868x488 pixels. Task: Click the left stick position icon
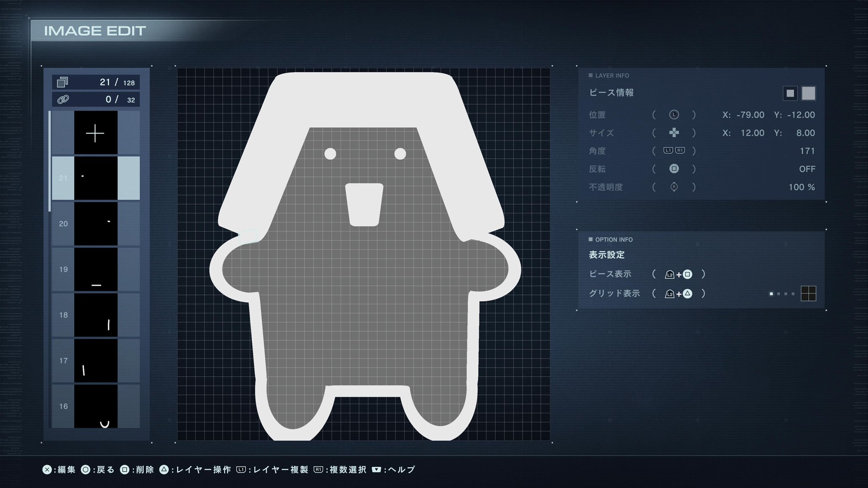(674, 115)
